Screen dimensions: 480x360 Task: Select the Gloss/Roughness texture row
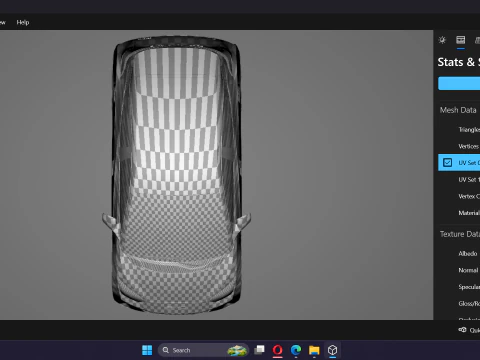(459, 303)
